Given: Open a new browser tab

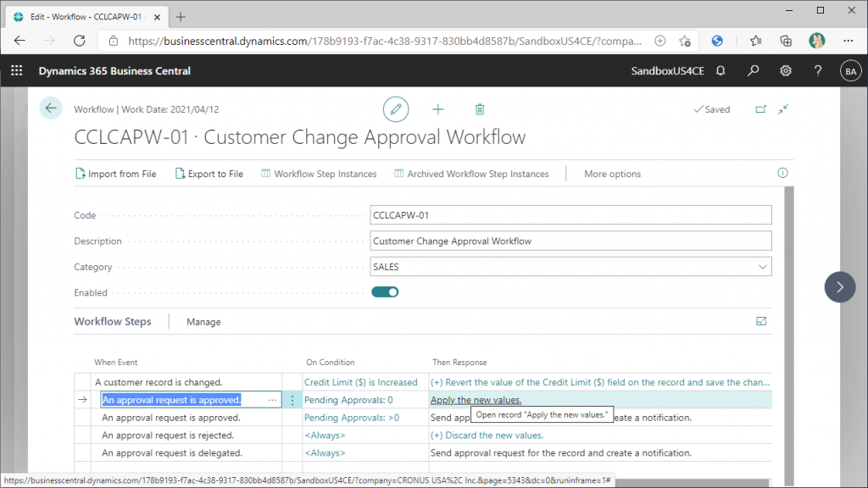Looking at the screenshot, I should [181, 17].
